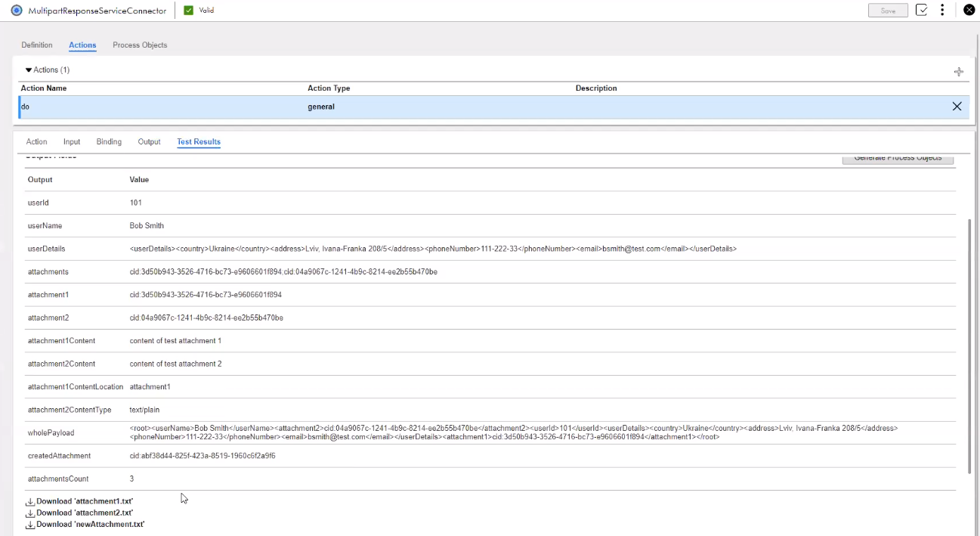Click 'content of test attachment 1' value
The height and width of the screenshot is (536, 980).
[x=175, y=341]
